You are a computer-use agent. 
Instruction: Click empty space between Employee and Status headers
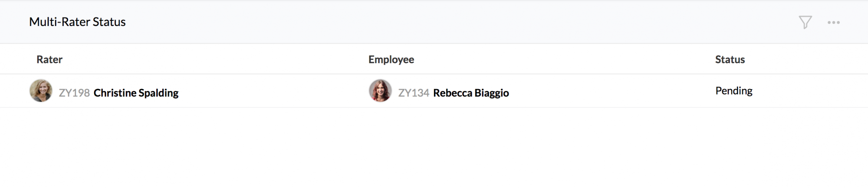[x=564, y=59]
